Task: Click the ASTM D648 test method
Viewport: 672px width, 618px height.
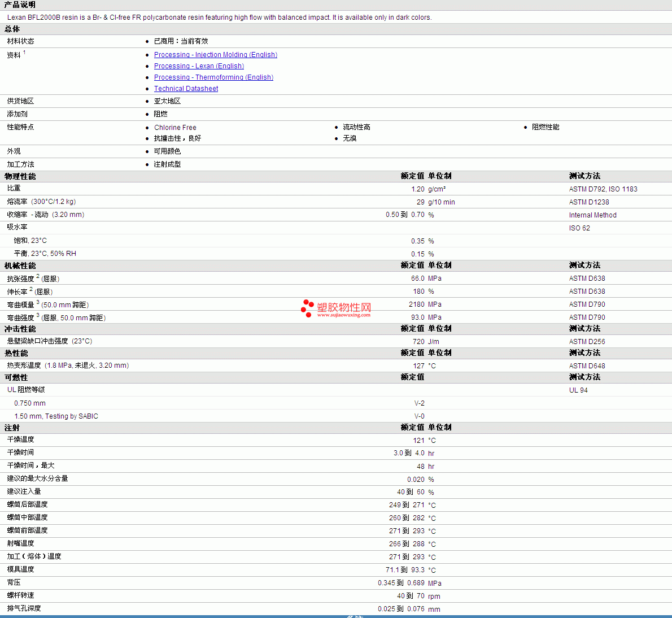Action: 587,366
